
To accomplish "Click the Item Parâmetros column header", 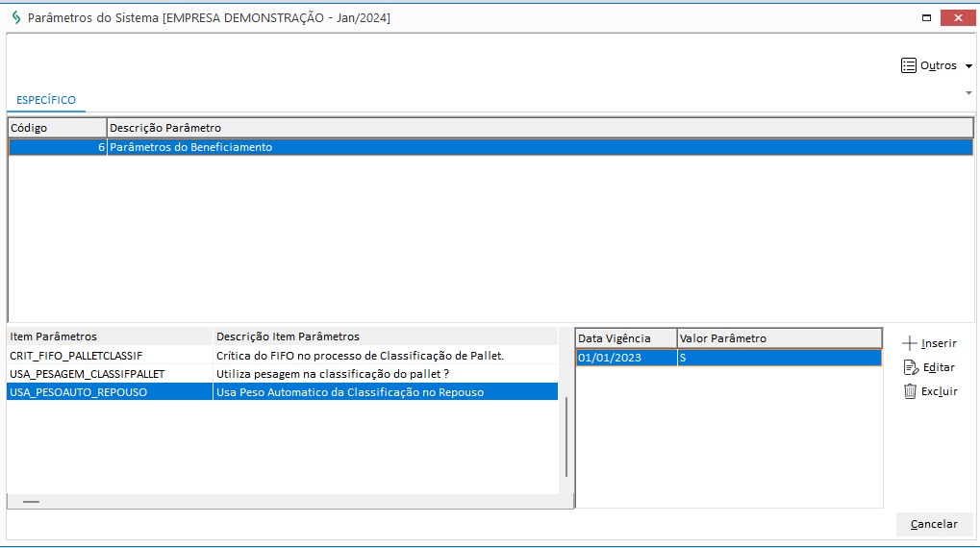I will click(x=110, y=336).
